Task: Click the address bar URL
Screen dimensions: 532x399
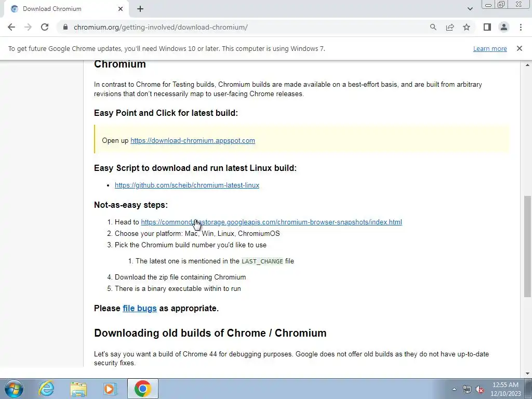Action: point(161,27)
